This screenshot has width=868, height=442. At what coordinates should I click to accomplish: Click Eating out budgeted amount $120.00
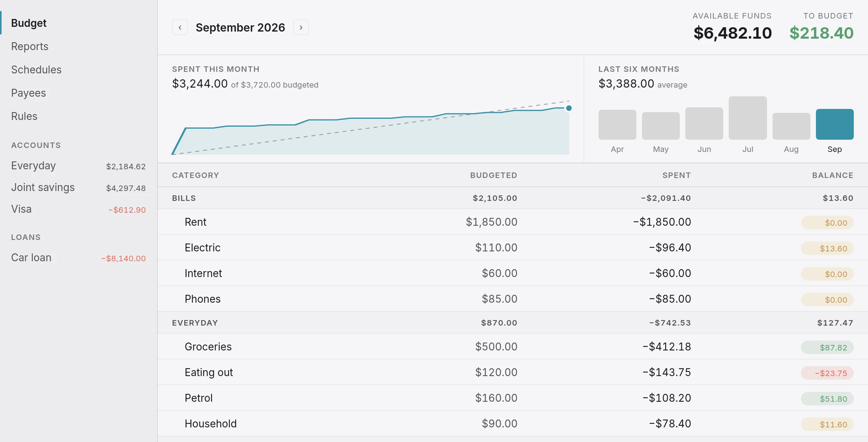pos(496,372)
